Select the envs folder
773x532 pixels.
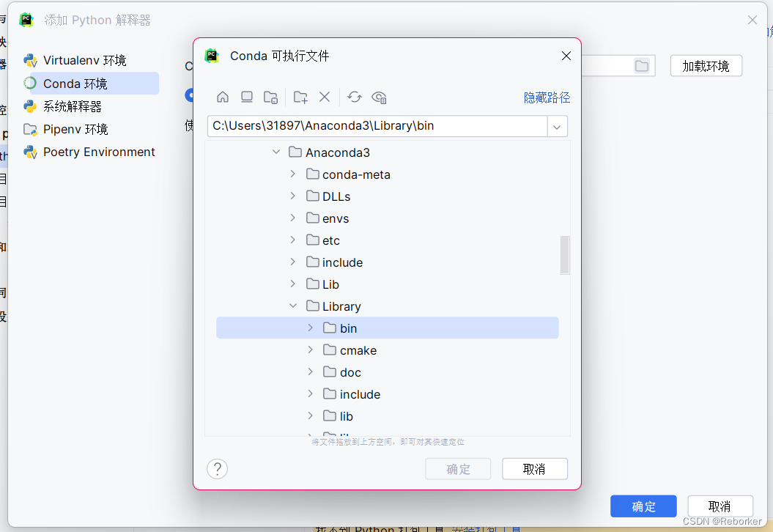click(387, 218)
